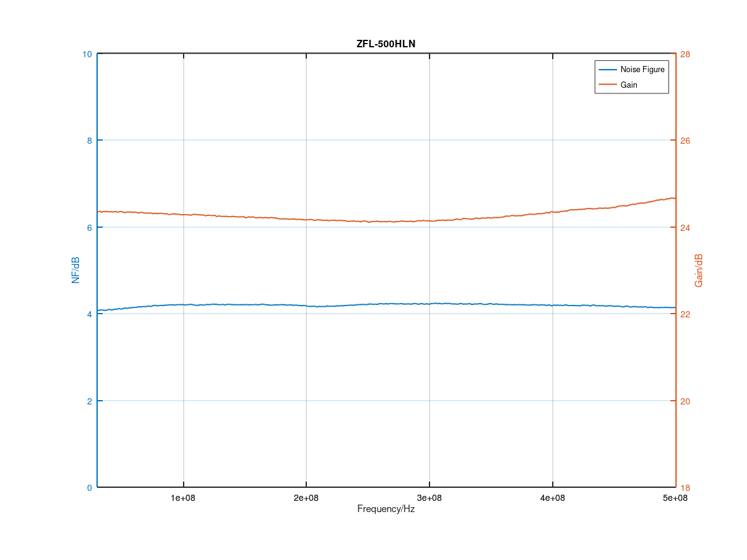
Task: Click the plot title ZFL-500HLN
Action: [x=386, y=44]
